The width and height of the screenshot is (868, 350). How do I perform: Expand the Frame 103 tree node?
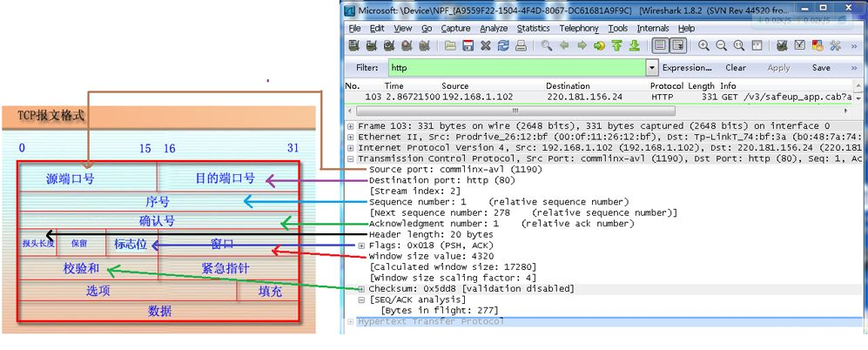[350, 126]
